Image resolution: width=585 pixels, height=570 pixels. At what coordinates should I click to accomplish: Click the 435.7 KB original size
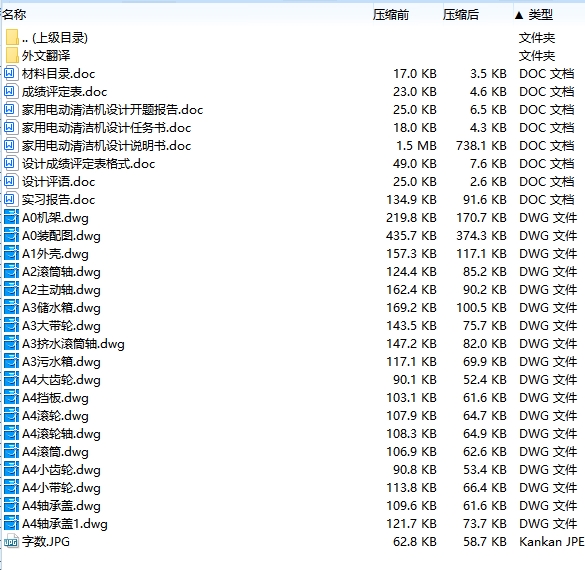pos(412,235)
